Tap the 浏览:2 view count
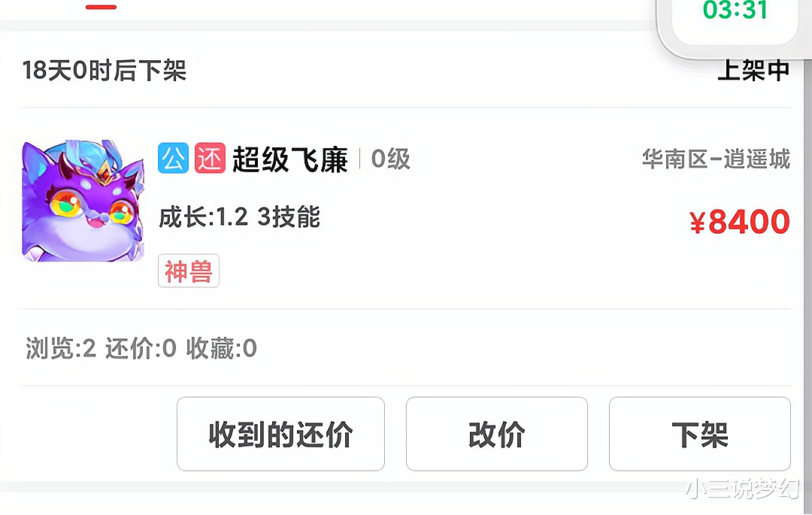This screenshot has height=515, width=812. (61, 348)
